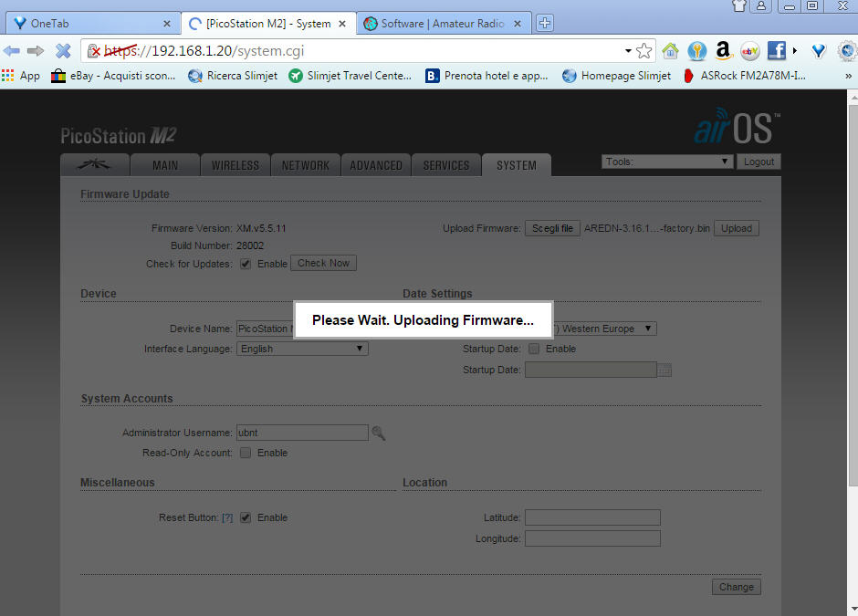Switch to the WIRELESS tab
858x616 pixels.
235,165
